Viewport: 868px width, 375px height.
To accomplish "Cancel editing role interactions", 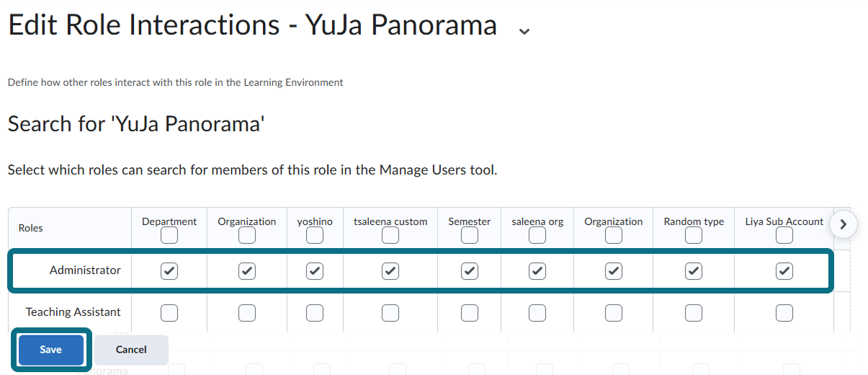I will [131, 350].
